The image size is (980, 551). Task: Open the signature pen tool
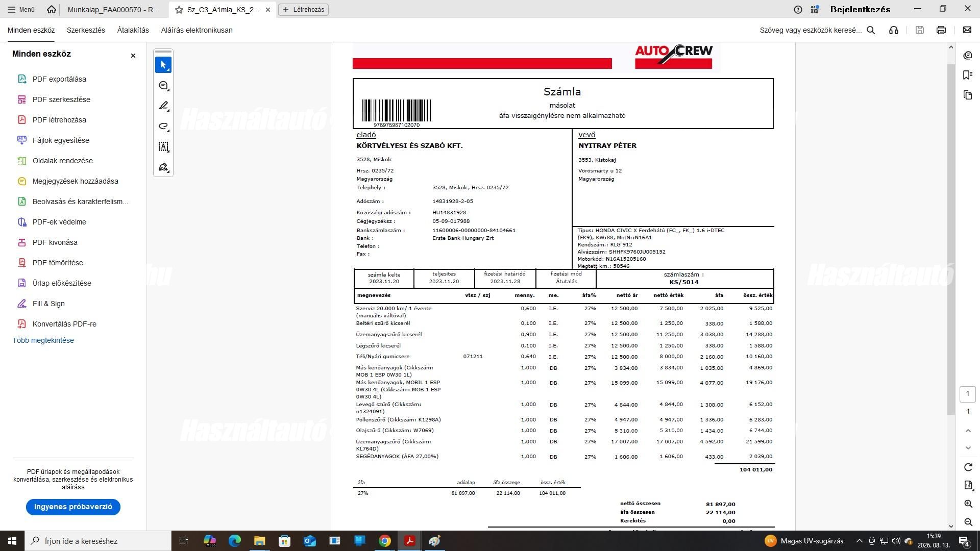[x=163, y=167]
